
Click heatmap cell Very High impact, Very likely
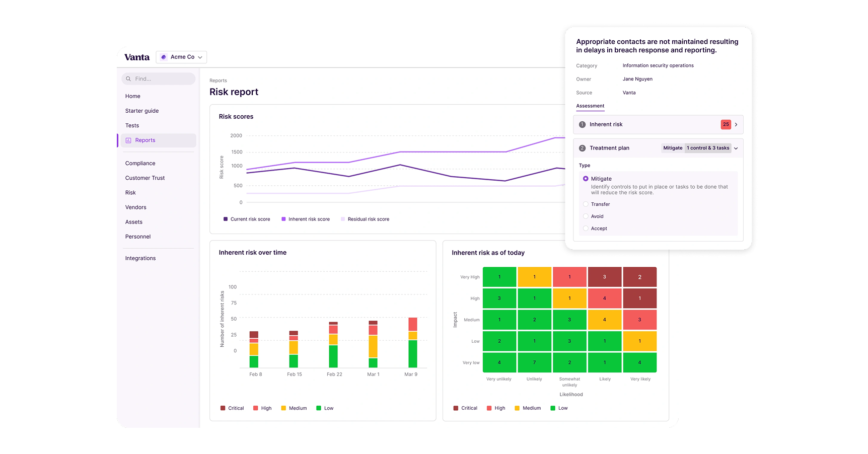640,277
